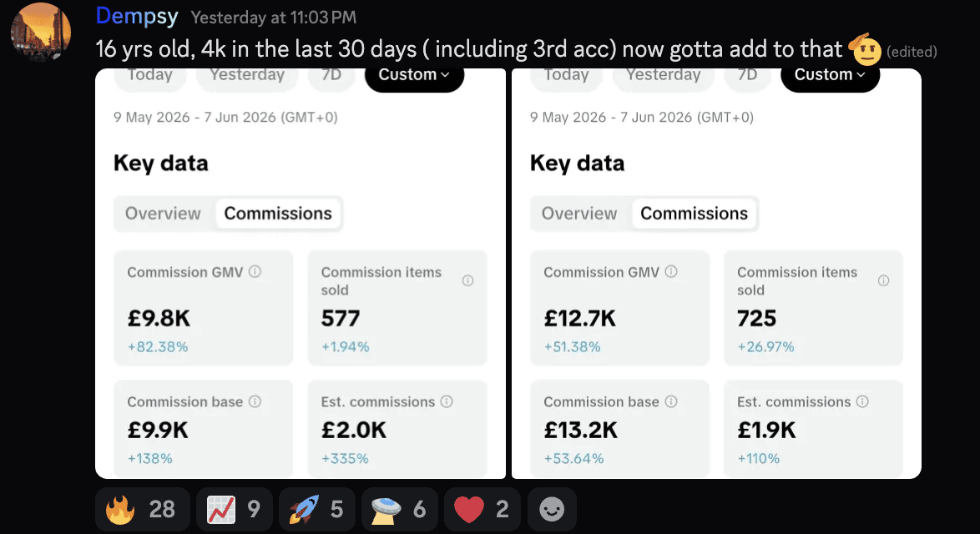Open the add reaction smiley button
980x534 pixels.
[552, 510]
